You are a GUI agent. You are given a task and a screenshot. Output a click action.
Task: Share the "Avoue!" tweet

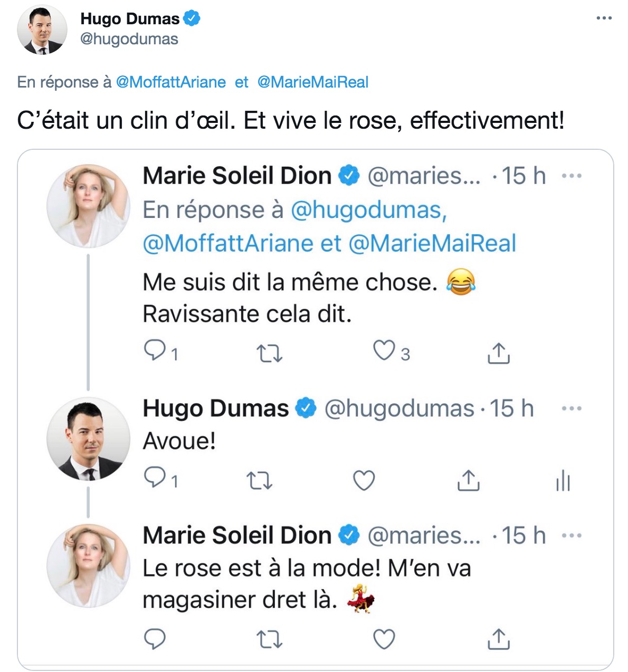click(468, 480)
